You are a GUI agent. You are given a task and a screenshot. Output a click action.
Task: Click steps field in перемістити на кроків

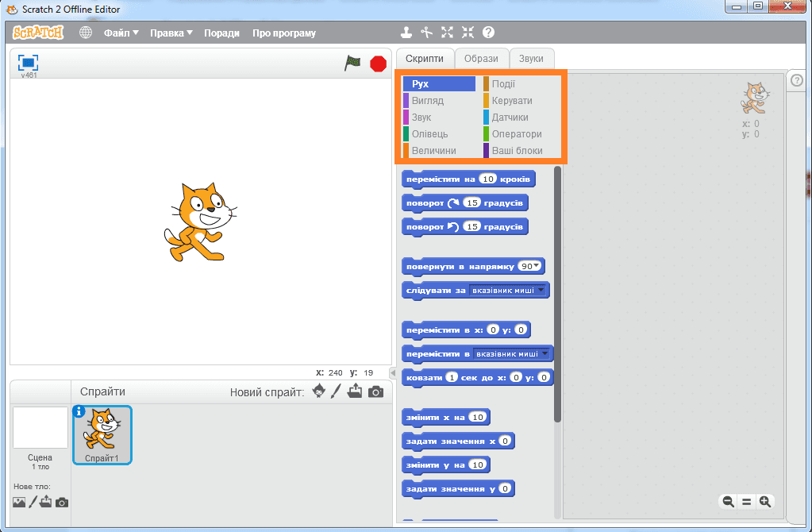488,179
